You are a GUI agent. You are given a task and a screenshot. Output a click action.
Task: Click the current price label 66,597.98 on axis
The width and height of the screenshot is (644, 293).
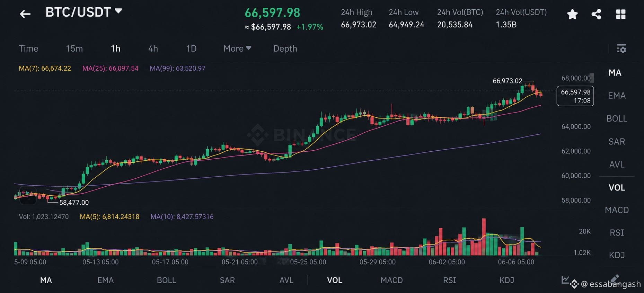(575, 96)
